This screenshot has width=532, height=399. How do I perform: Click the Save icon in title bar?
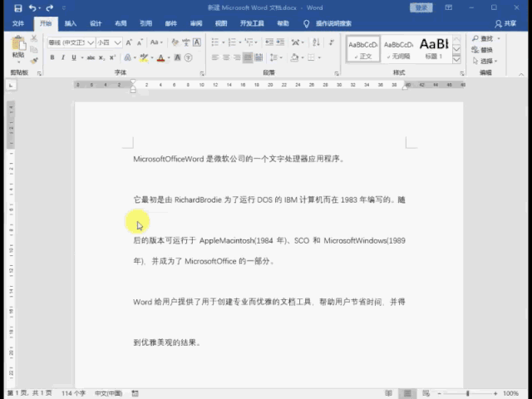17,7
